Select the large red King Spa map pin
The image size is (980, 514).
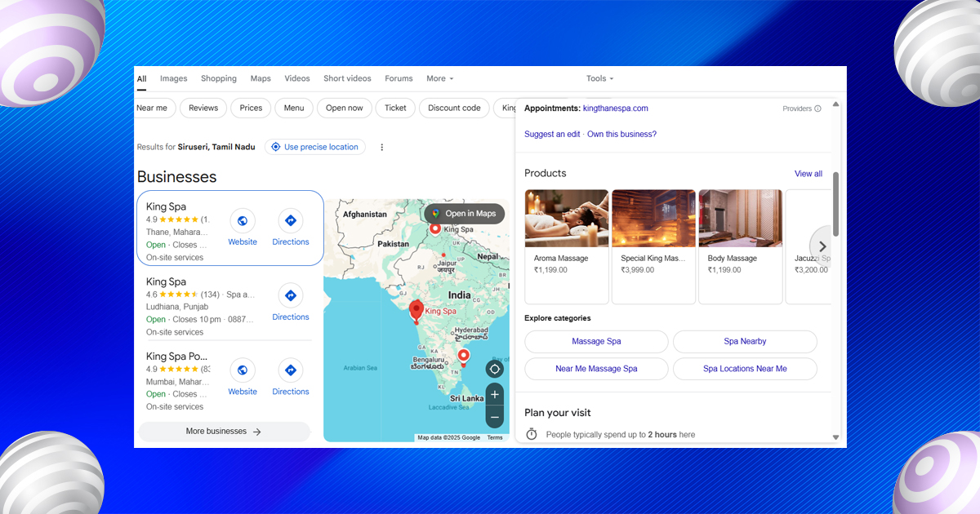coord(416,311)
